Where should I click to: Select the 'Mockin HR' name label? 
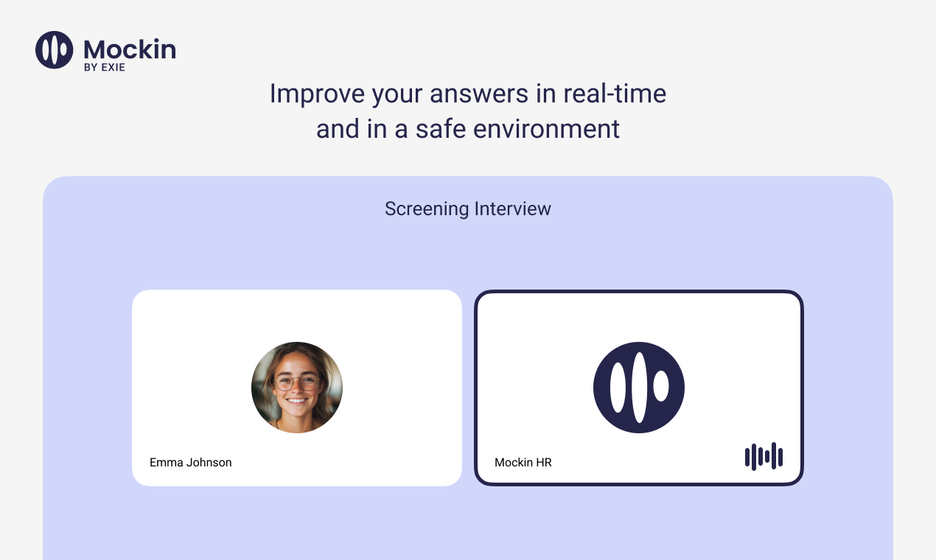click(523, 463)
